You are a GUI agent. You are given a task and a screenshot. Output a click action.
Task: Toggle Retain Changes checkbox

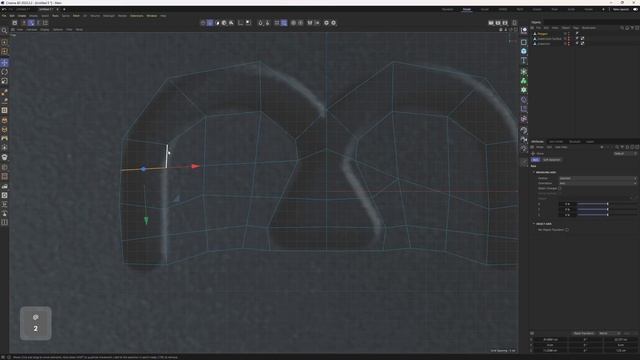(560, 188)
